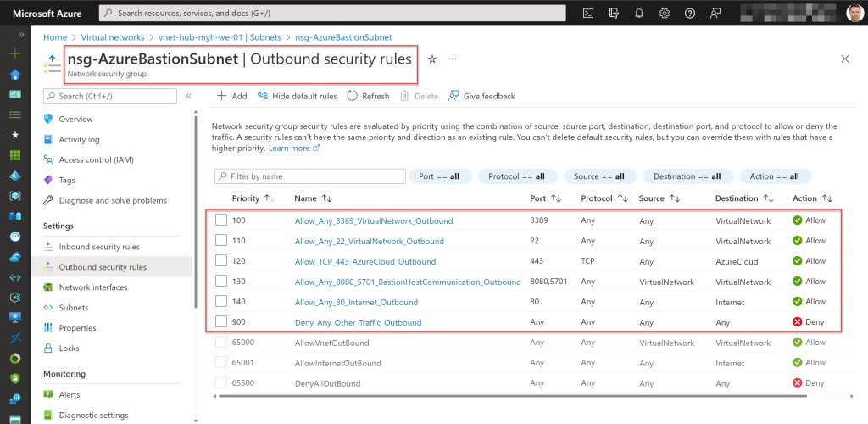Open Inbound security rules menu item

tap(99, 247)
